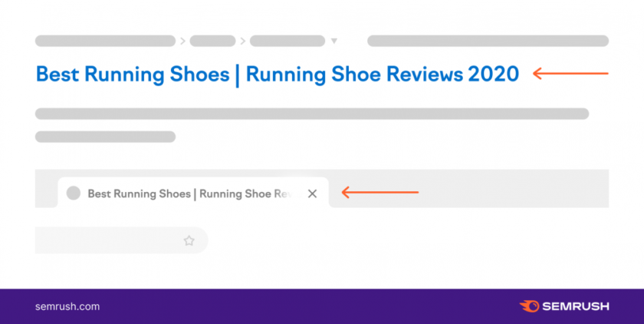Click the first breadcrumb chevron separator
This screenshot has width=644, height=324.
[183, 41]
